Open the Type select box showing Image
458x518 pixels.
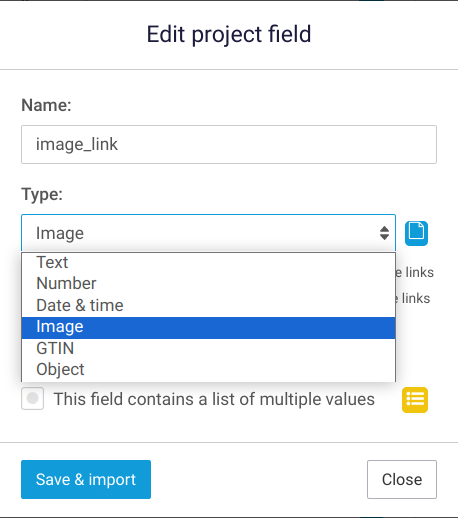[x=208, y=233]
